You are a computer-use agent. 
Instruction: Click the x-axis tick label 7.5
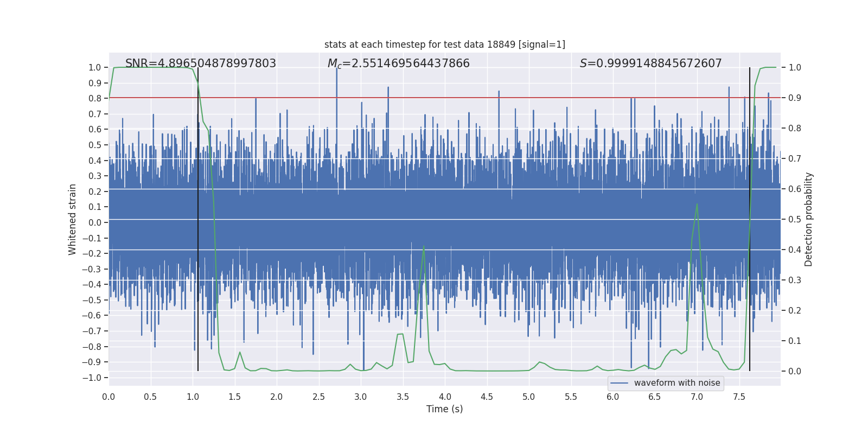point(739,397)
